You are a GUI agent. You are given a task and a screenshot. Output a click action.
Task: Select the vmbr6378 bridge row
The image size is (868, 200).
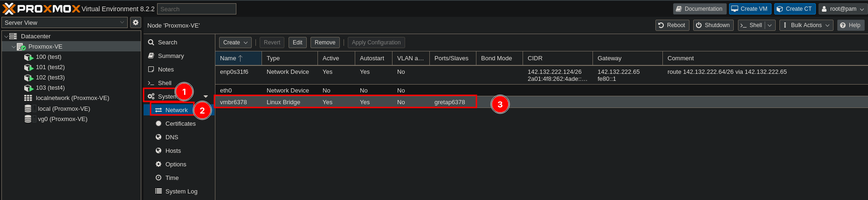[541, 102]
